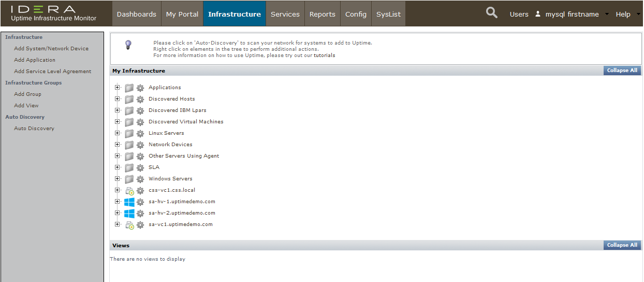
Task: Open the Discovered Virtual Machines gear icon
Action: pos(140,122)
